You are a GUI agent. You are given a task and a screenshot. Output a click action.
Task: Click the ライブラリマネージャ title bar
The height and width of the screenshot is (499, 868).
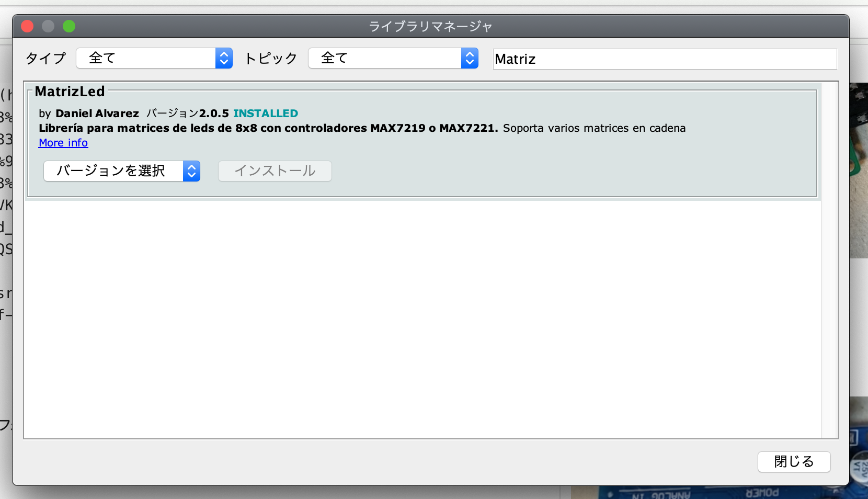(430, 26)
